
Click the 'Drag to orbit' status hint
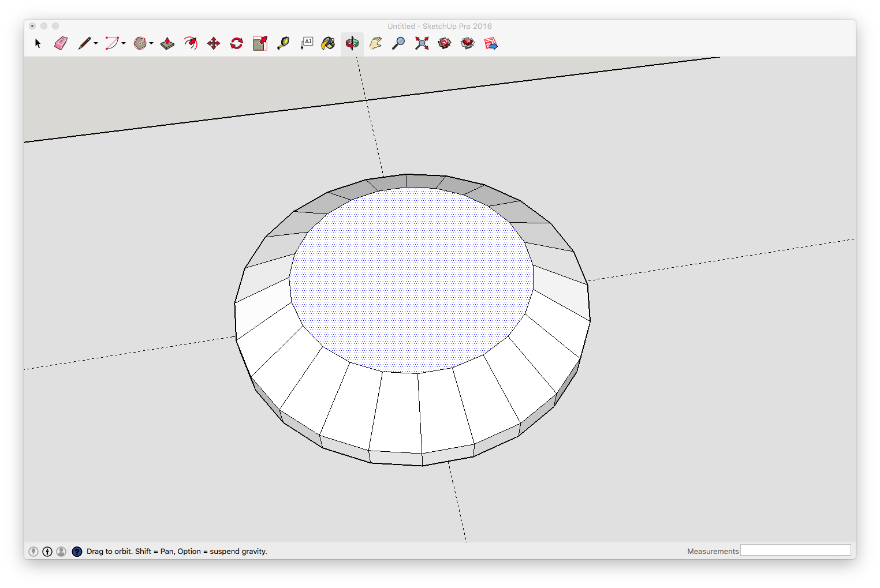(x=177, y=552)
